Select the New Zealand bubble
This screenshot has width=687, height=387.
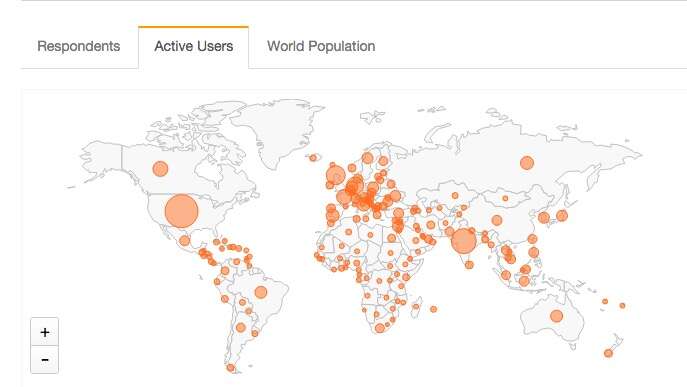(608, 353)
